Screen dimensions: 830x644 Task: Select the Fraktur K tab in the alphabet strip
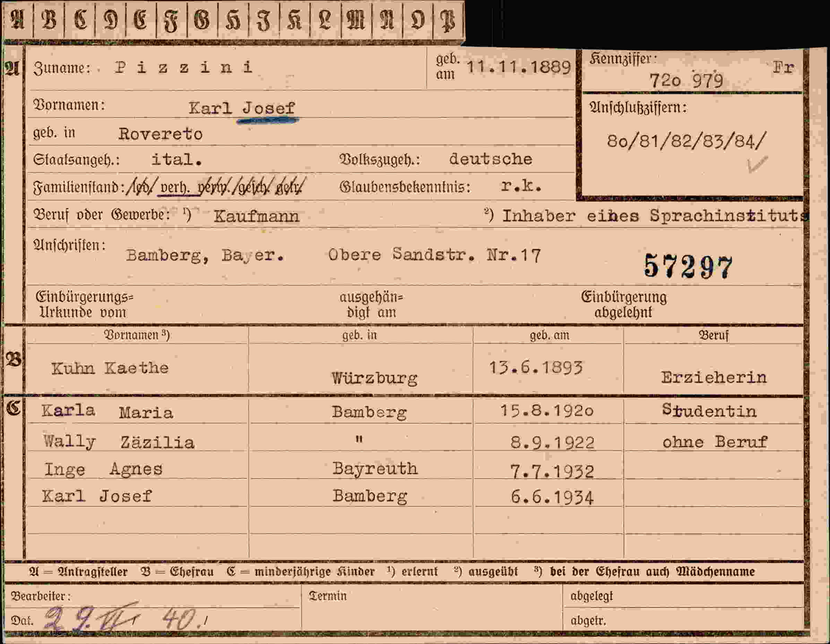point(295,20)
